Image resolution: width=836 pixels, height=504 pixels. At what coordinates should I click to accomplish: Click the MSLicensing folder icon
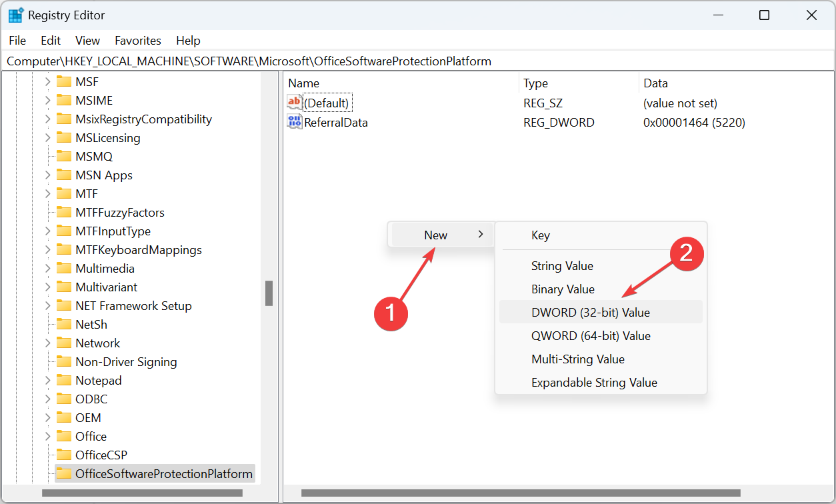click(x=64, y=138)
